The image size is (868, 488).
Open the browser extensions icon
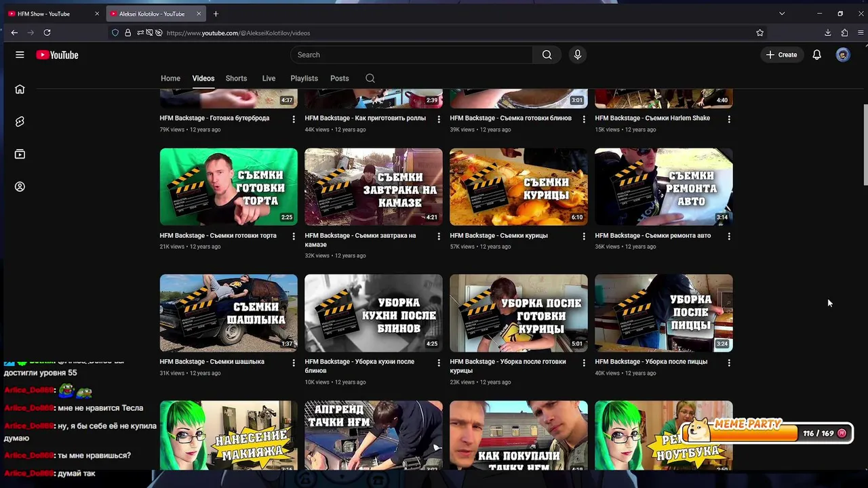pyautogui.click(x=844, y=33)
